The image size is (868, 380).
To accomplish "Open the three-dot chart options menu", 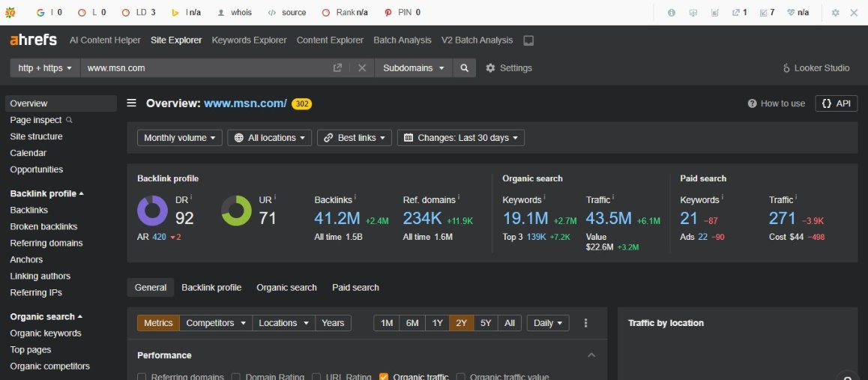I will tap(585, 322).
